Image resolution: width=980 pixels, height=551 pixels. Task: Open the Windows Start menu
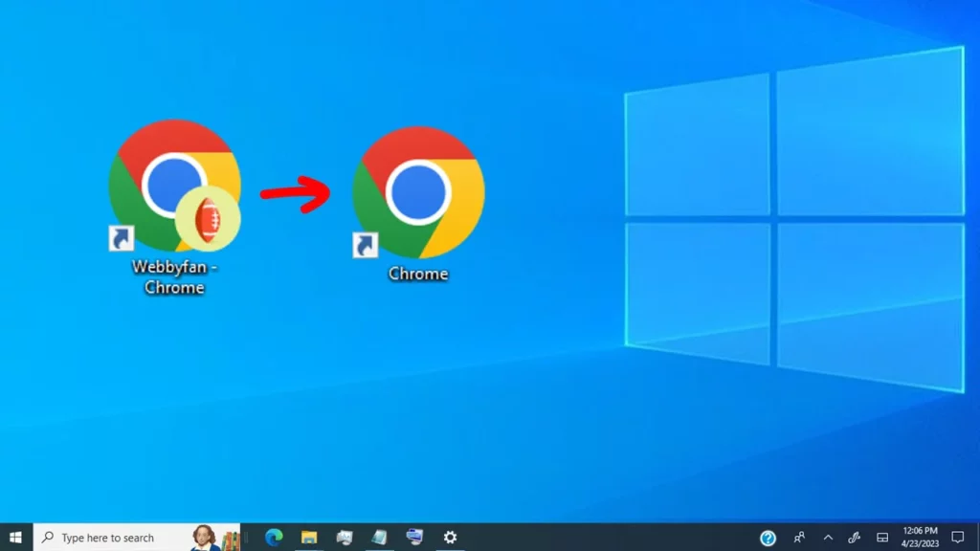[x=15, y=538]
